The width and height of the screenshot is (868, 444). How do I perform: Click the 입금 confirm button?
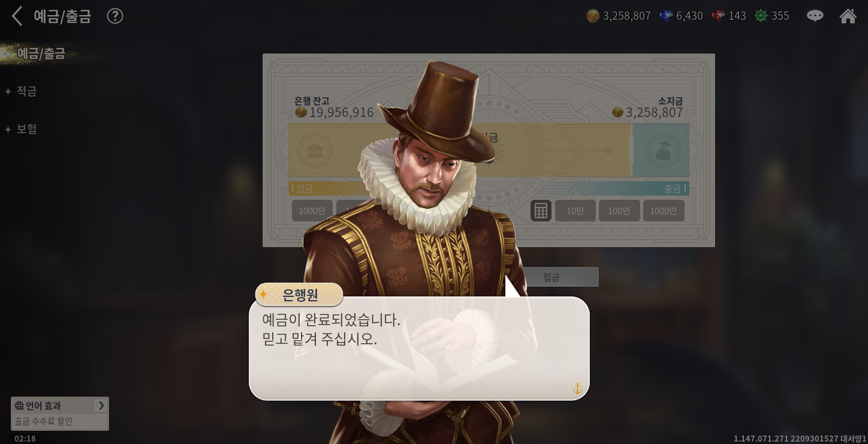[551, 277]
